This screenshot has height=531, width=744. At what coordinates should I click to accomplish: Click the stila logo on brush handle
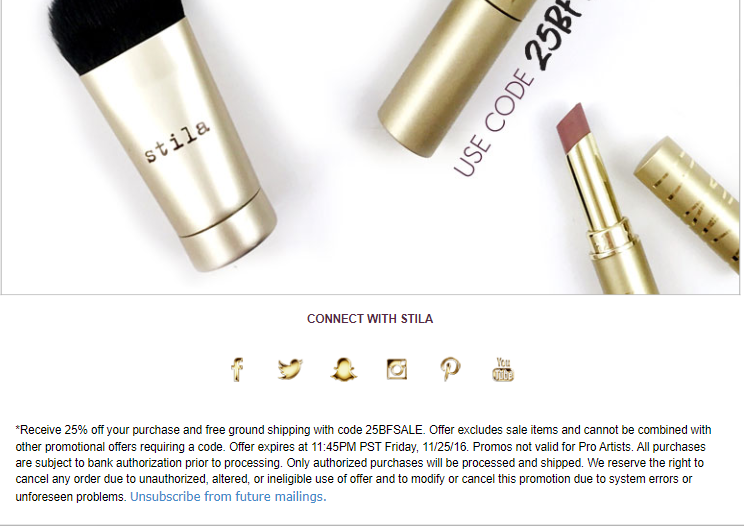[x=177, y=141]
